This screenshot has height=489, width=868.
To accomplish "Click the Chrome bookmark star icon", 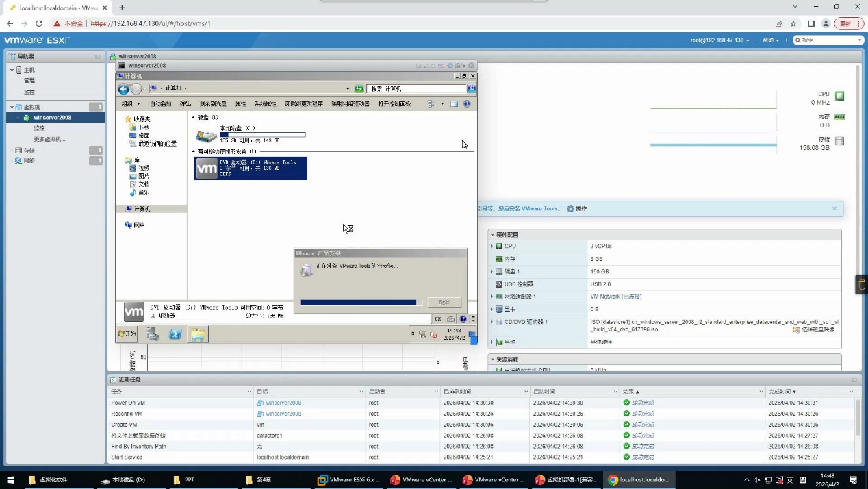I will click(x=793, y=23).
